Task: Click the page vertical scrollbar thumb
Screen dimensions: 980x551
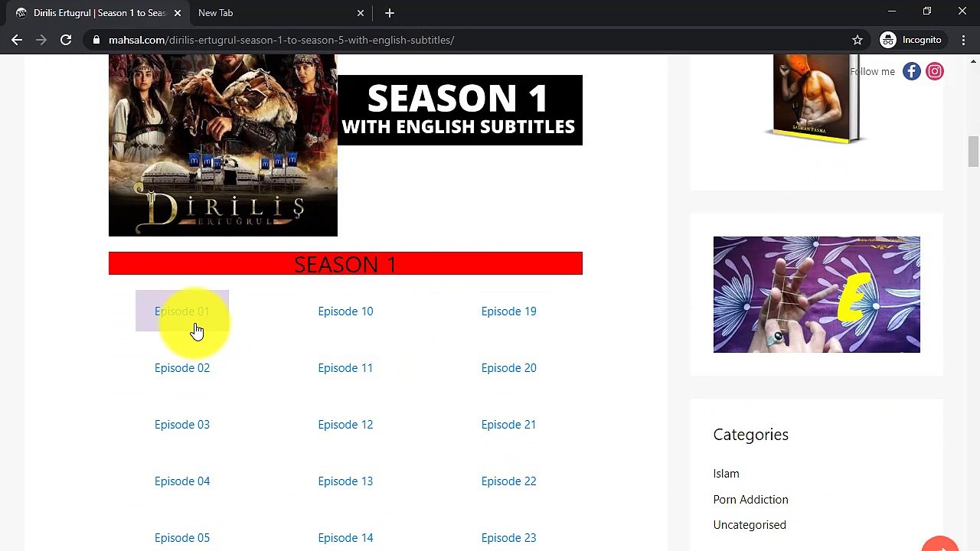Action: tap(973, 151)
